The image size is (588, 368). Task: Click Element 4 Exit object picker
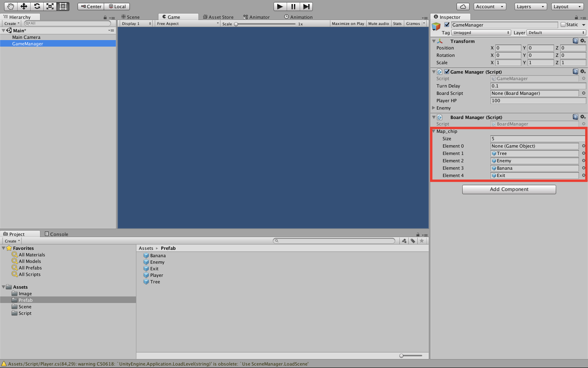[x=584, y=175]
